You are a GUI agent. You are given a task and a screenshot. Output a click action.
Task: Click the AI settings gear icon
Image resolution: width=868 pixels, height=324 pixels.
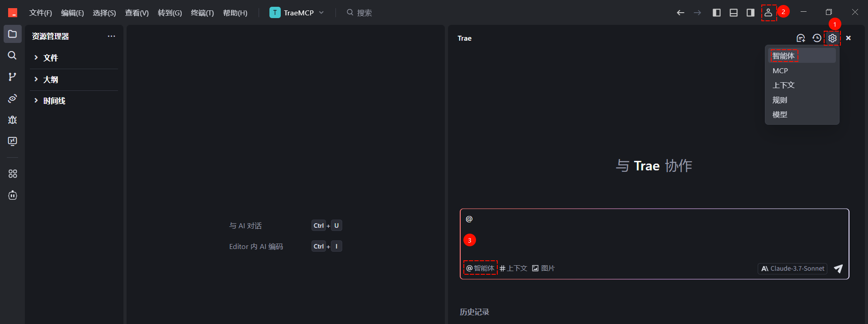pos(832,38)
